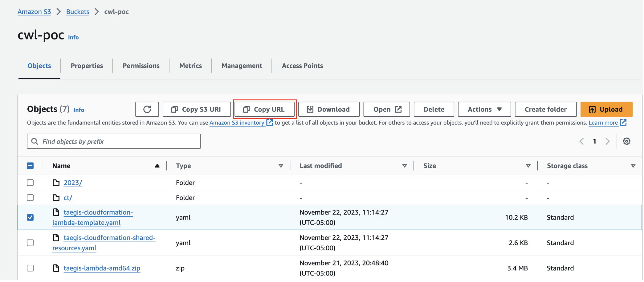
Task: Click the Amazon S3 breadcrumb link
Action: [x=34, y=12]
